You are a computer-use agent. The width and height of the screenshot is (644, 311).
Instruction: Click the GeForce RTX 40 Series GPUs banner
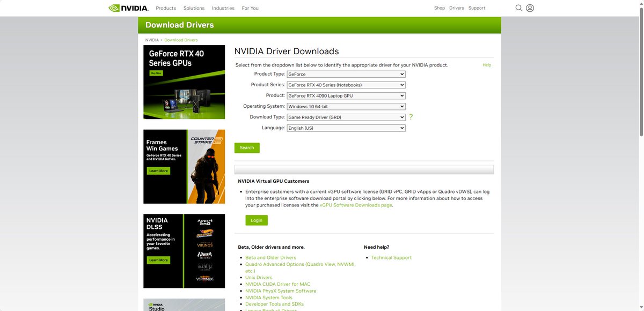tap(184, 82)
